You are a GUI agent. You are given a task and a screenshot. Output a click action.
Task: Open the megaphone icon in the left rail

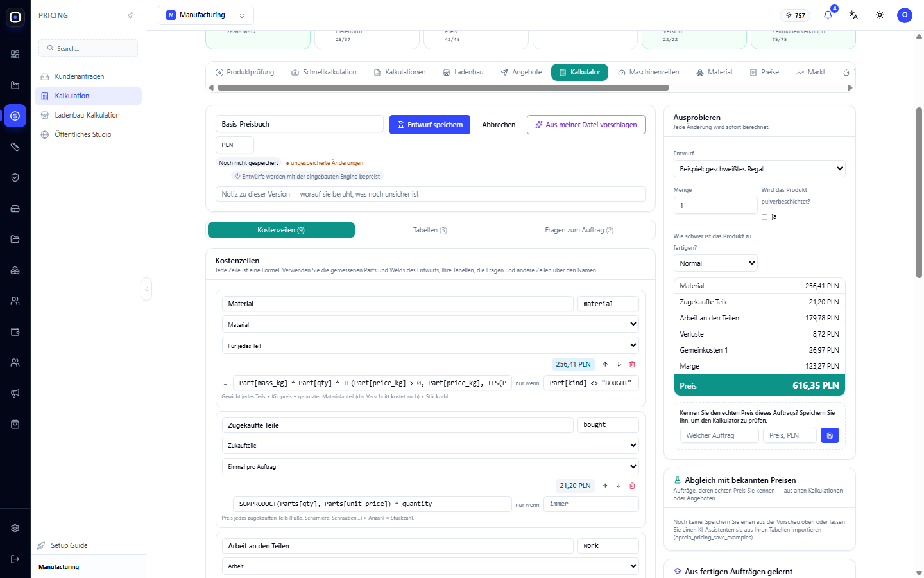(15, 394)
